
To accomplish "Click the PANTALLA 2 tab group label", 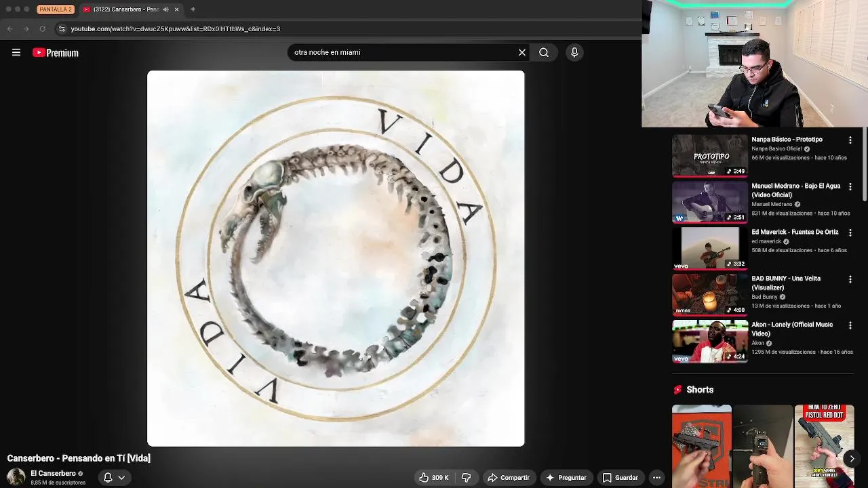I will 56,9.
